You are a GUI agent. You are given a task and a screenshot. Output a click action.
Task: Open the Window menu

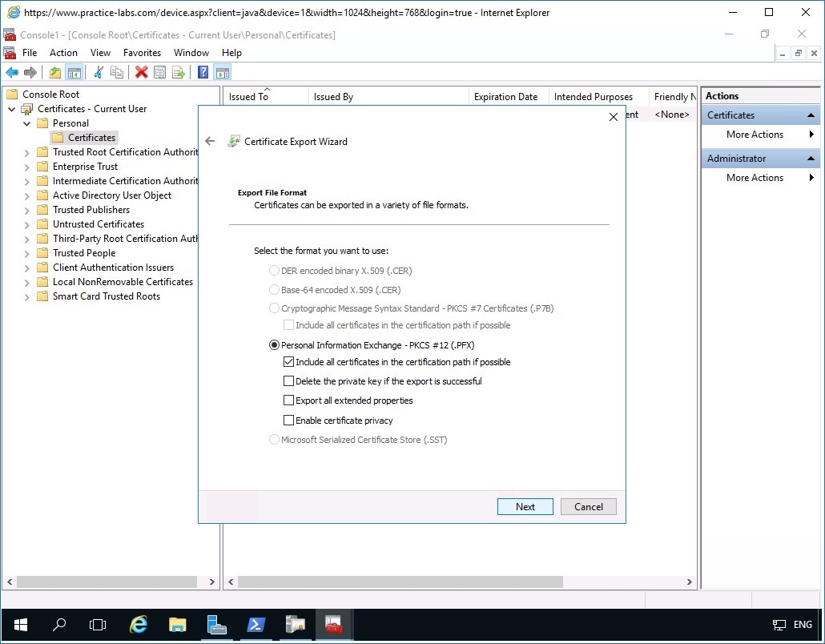(x=191, y=53)
